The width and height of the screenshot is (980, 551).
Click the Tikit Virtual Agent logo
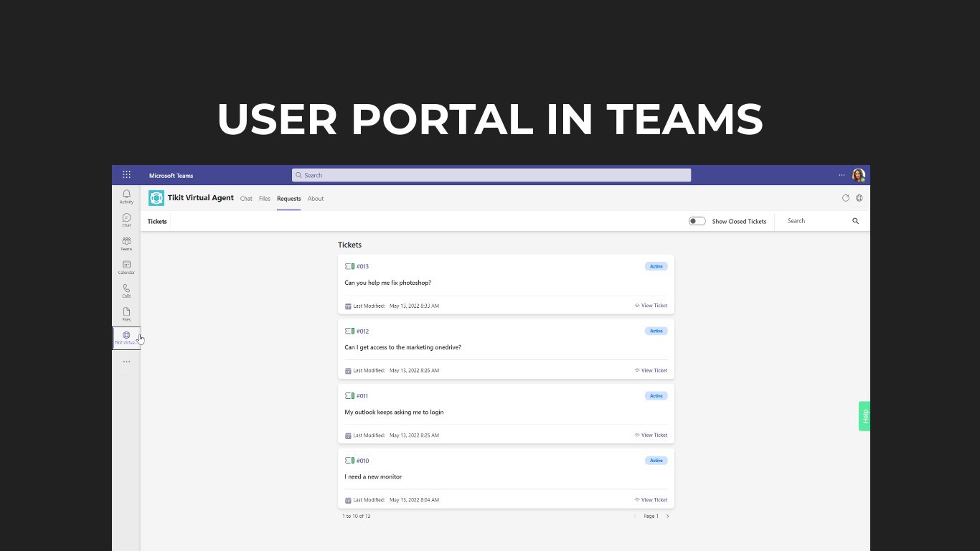coord(156,198)
